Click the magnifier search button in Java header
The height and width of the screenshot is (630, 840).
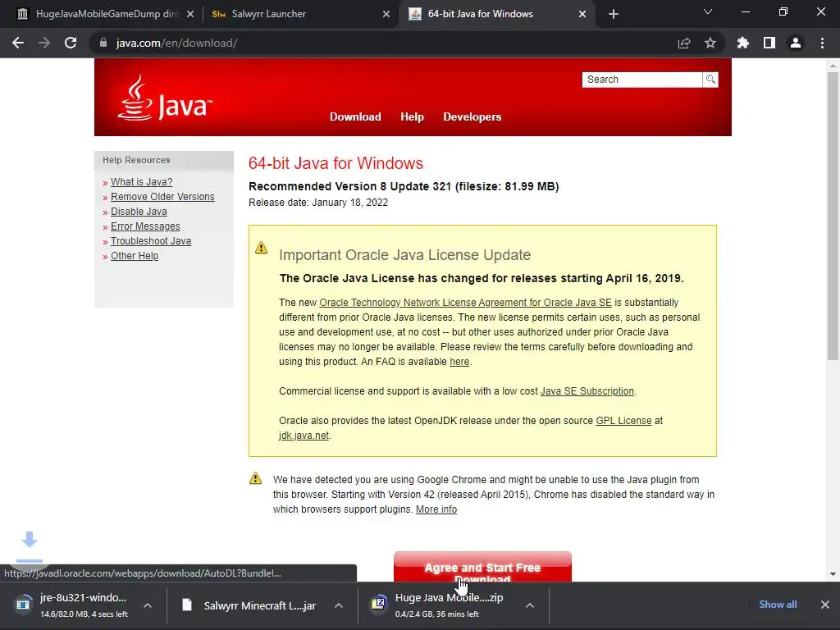pyautogui.click(x=710, y=80)
